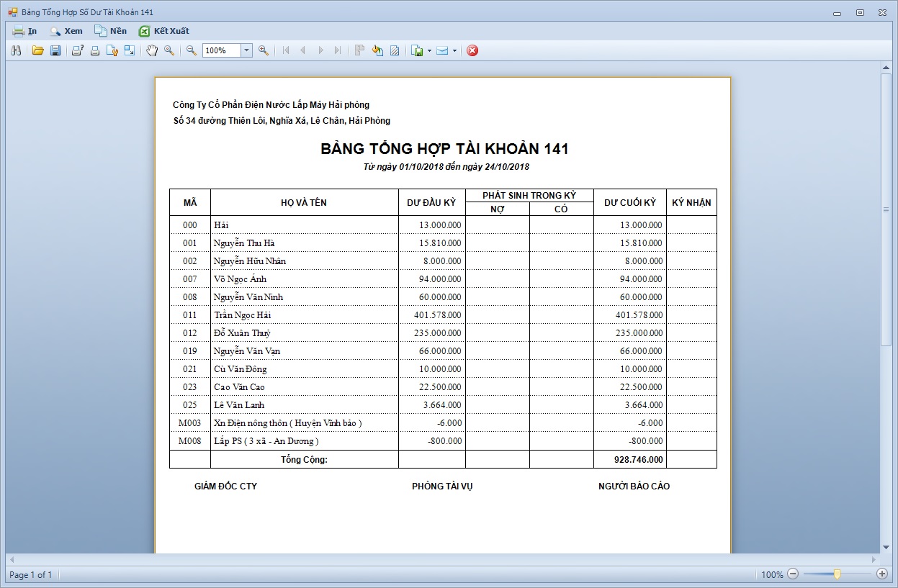Open the watermark icon in toolbar
This screenshot has width=898, height=588.
(395, 50)
